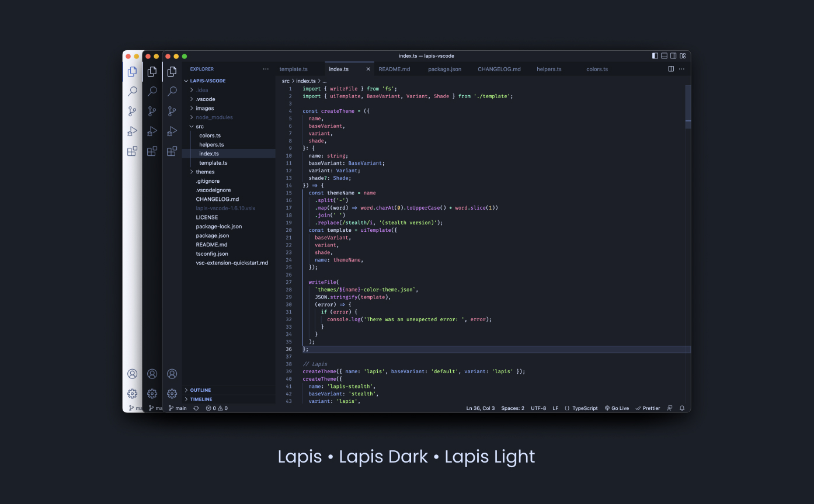Click main branch in front window status bar
814x504 pixels.
[178, 408]
